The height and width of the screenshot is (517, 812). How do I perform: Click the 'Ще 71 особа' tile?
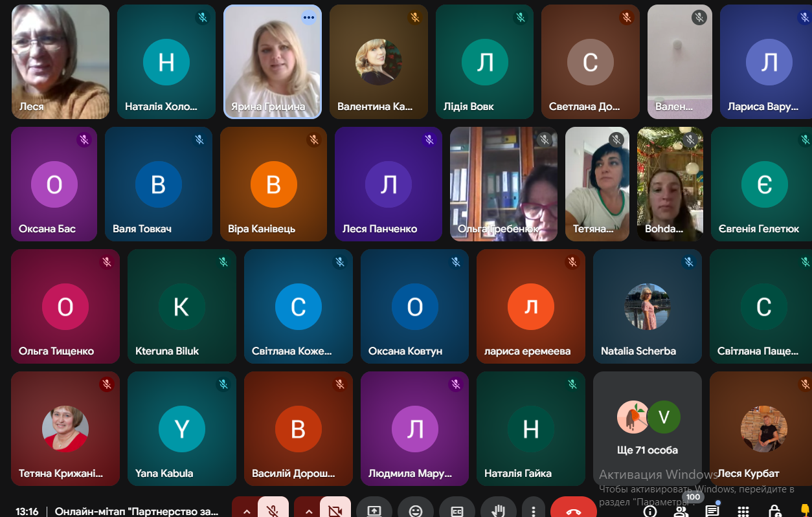(x=648, y=428)
